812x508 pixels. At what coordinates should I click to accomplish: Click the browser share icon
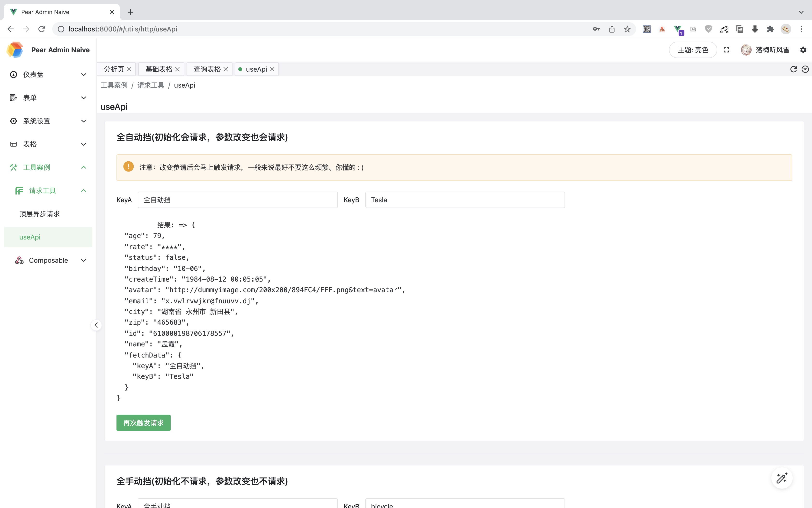pos(612,29)
